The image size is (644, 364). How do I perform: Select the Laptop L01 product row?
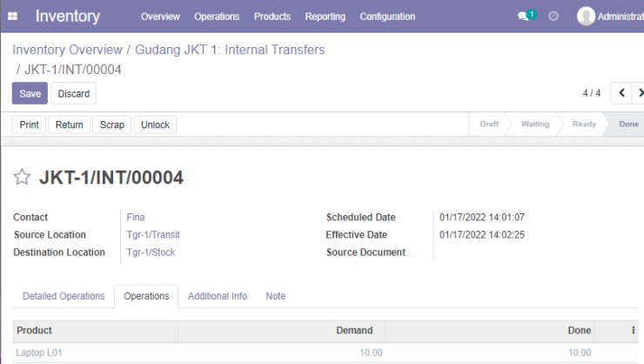325,353
